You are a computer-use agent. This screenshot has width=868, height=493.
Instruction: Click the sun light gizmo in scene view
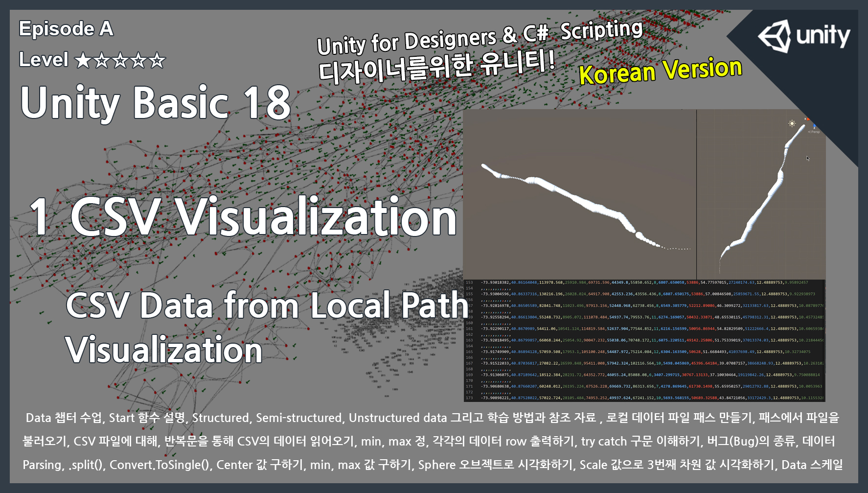tap(792, 123)
